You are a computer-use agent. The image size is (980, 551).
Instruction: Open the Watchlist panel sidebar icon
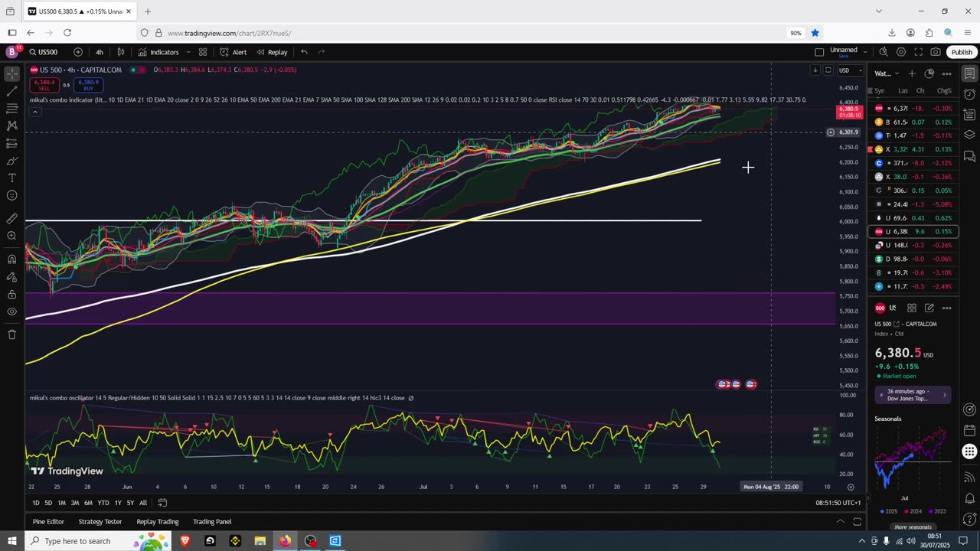click(969, 73)
